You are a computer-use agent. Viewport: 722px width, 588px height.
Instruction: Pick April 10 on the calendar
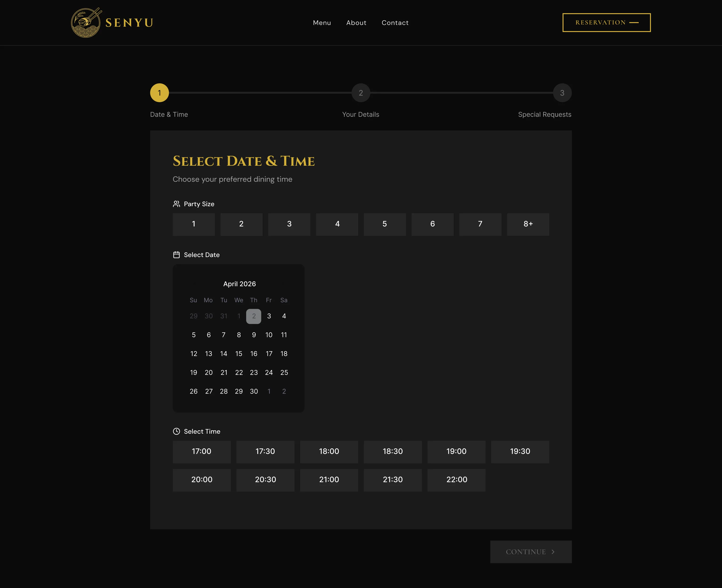click(x=269, y=335)
